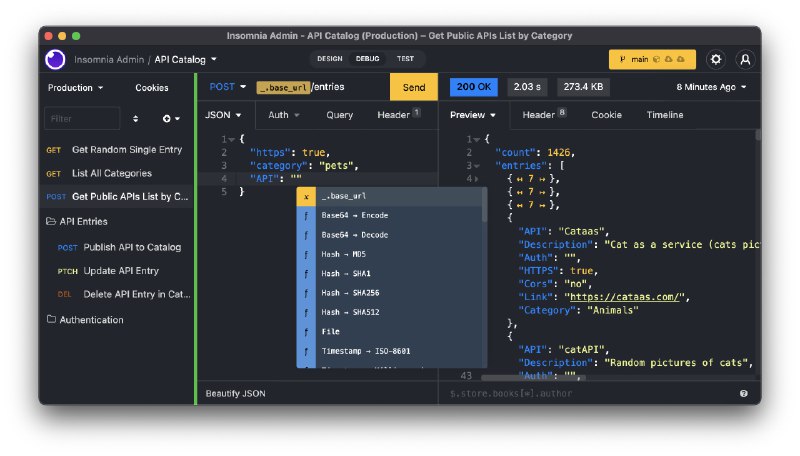The image size is (800, 456).
Task: Open the JSON body type dropdown
Action: (x=223, y=115)
